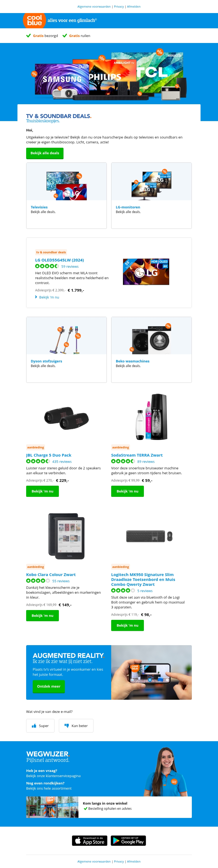Click the Bekijk onze klantenservicepagina link
218x868 pixels.
pos(53,776)
